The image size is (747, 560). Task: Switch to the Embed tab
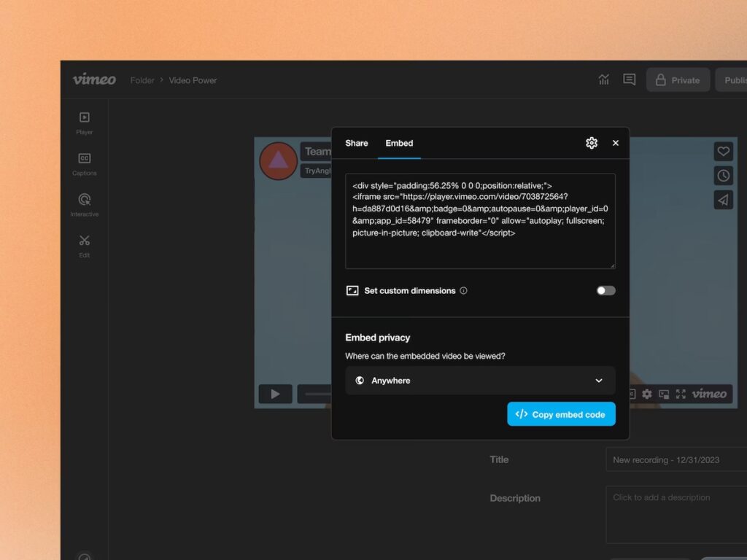pos(399,144)
